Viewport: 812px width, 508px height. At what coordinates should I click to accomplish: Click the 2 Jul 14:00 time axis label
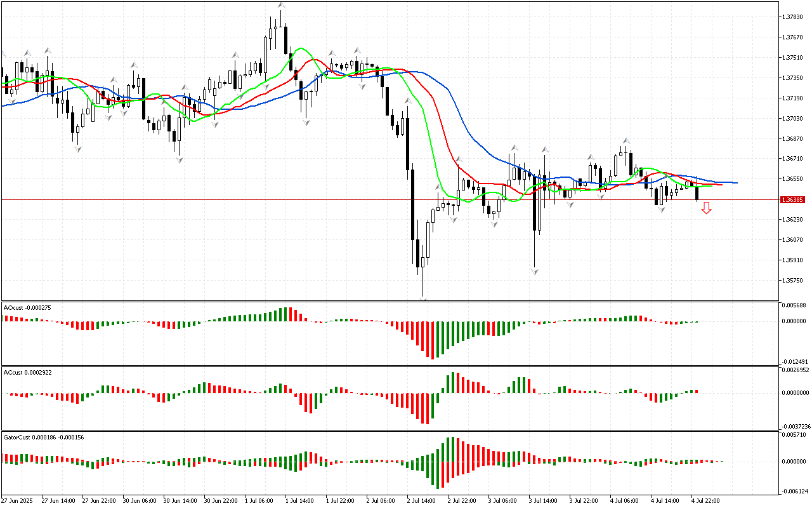point(421,500)
